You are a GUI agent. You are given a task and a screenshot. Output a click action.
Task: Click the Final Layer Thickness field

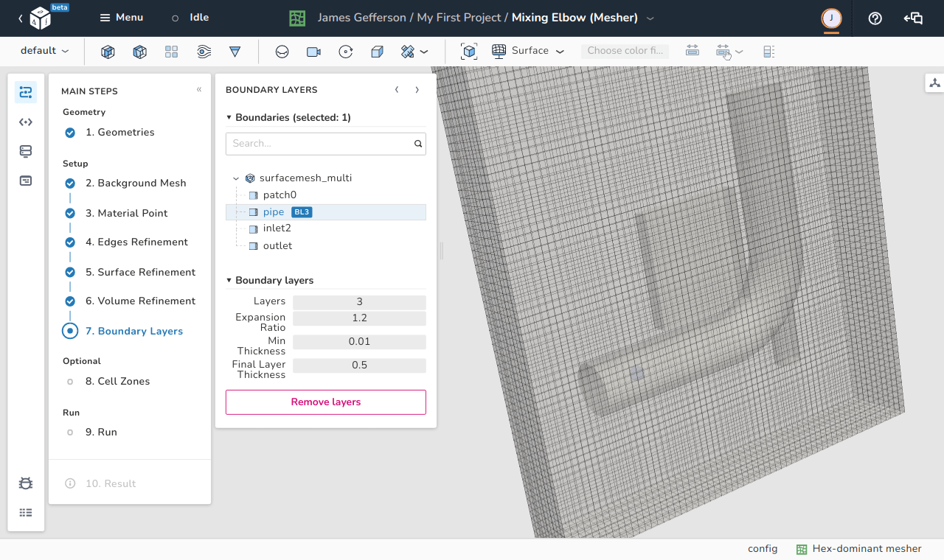click(x=359, y=365)
